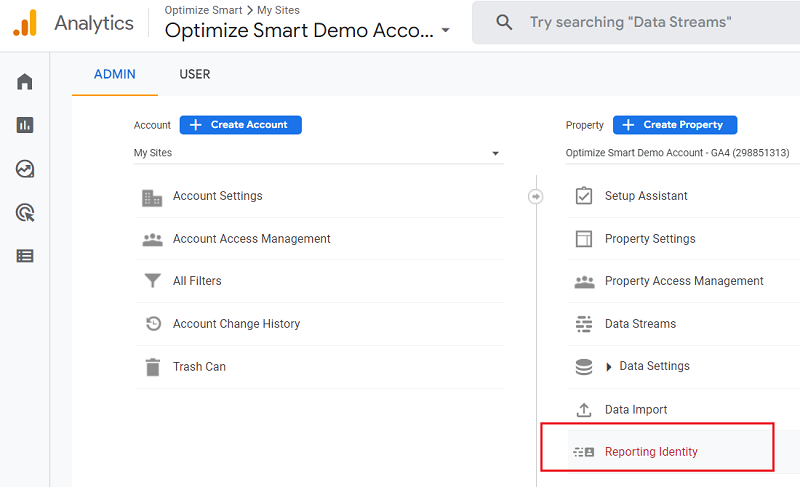This screenshot has width=800, height=487.
Task: Click the Optimize Smart breadcrumb
Action: click(203, 10)
